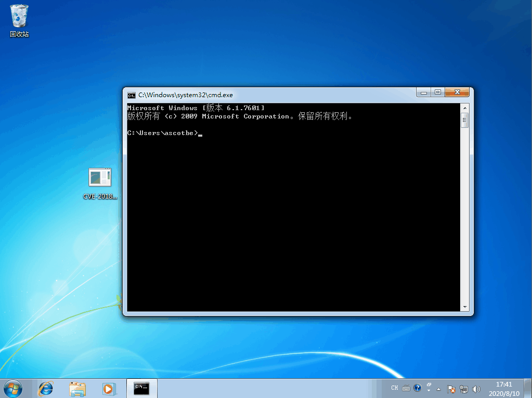Restore the language bar to desktop
This screenshot has width=532, height=398.
tap(429, 385)
